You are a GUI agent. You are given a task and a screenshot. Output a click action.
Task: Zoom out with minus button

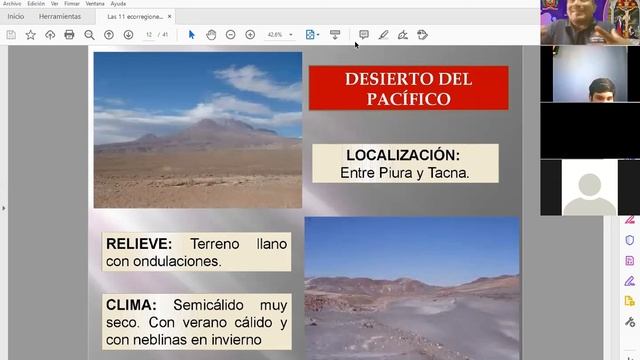[231, 35]
